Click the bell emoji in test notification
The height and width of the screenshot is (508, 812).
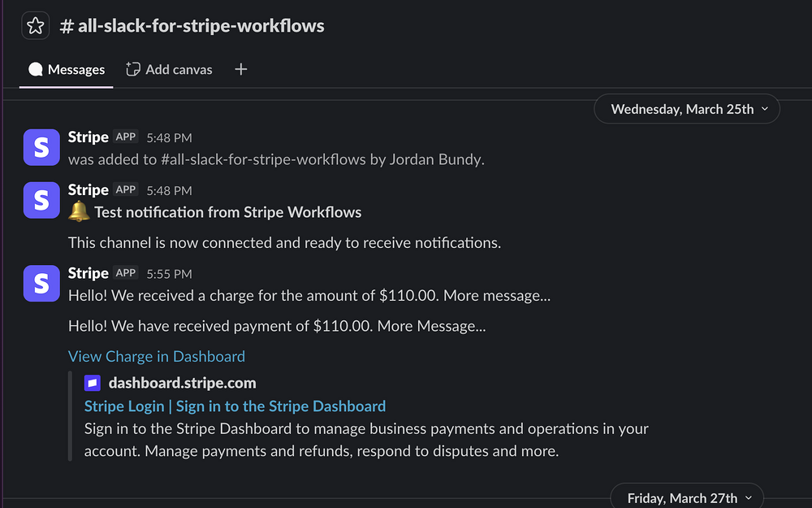coord(79,211)
